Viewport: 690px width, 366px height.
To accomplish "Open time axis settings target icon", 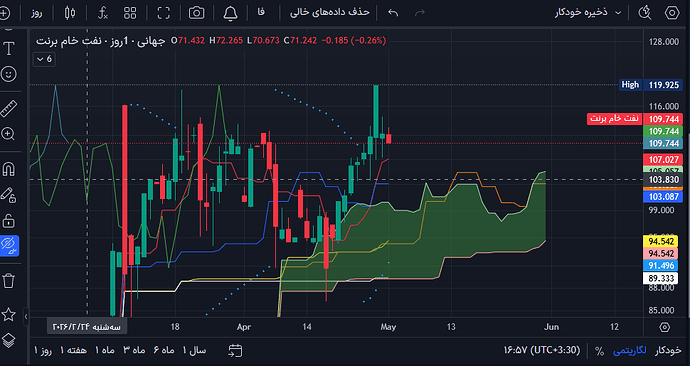I will 664,327.
